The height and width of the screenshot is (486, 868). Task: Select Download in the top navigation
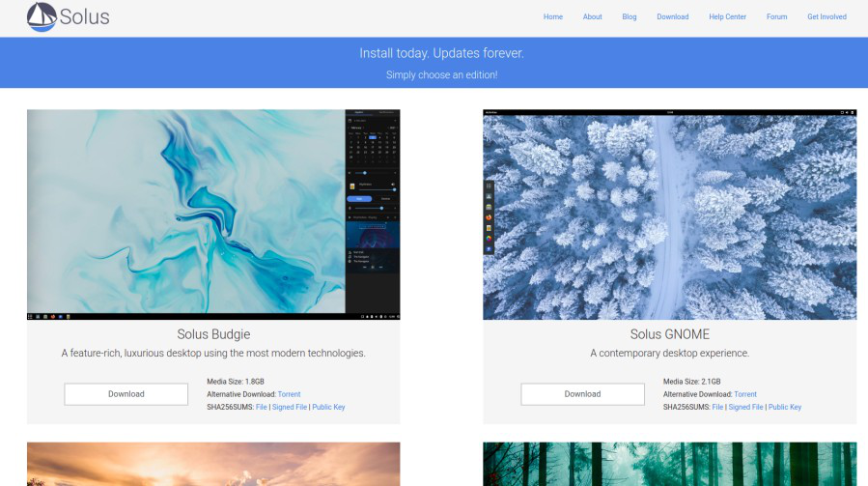673,16
